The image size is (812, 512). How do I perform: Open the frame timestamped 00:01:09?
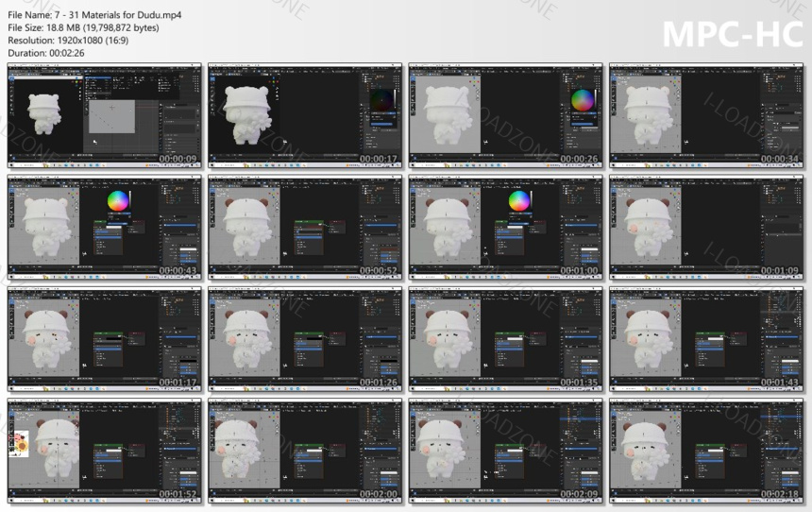point(706,227)
